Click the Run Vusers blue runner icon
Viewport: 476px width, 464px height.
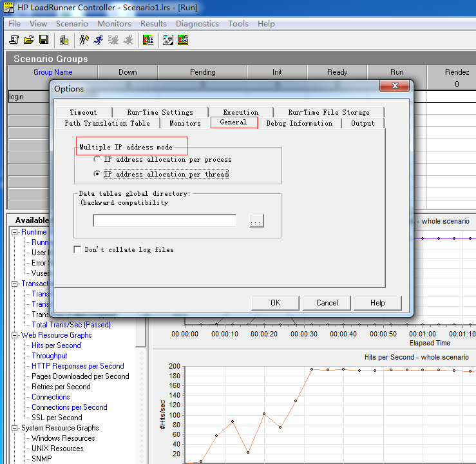[x=99, y=40]
